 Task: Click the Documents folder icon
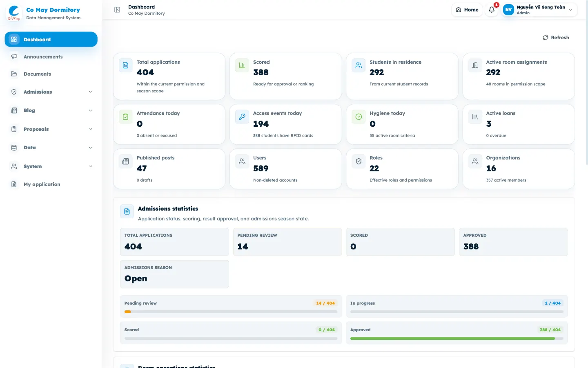click(14, 74)
